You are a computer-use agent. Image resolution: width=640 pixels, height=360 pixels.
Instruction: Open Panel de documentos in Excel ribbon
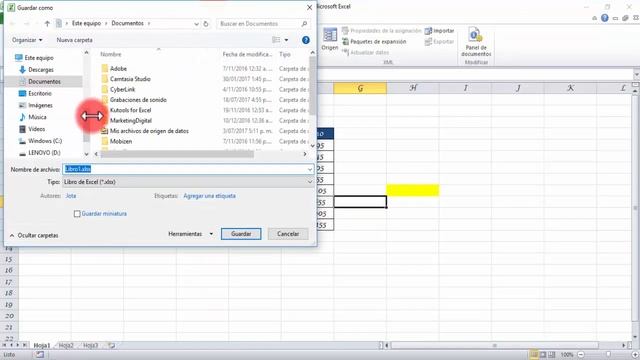(476, 42)
